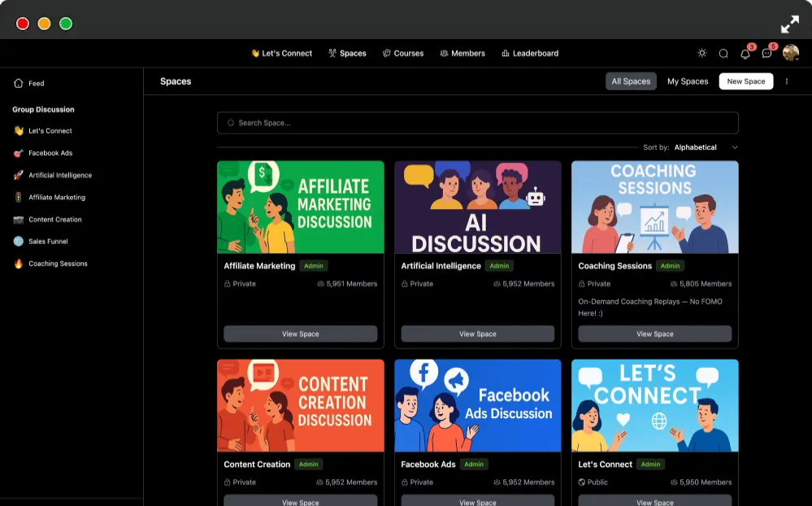Open the Coaching Sessions cover thumbnail

(654, 207)
